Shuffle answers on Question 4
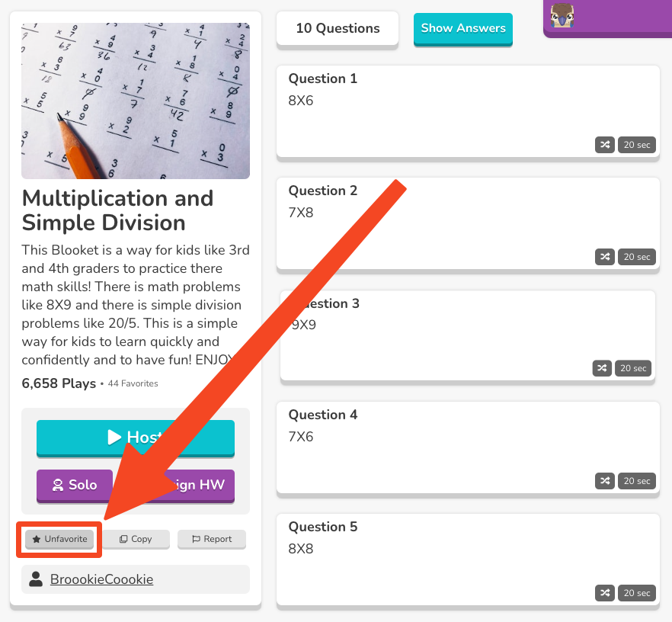Image resolution: width=672 pixels, height=622 pixels. tap(605, 480)
